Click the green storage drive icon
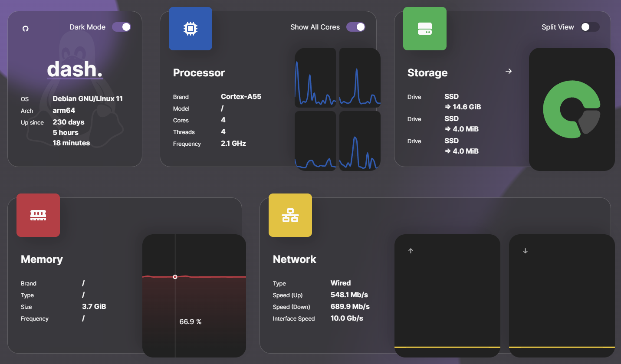621x364 pixels. pyautogui.click(x=425, y=29)
